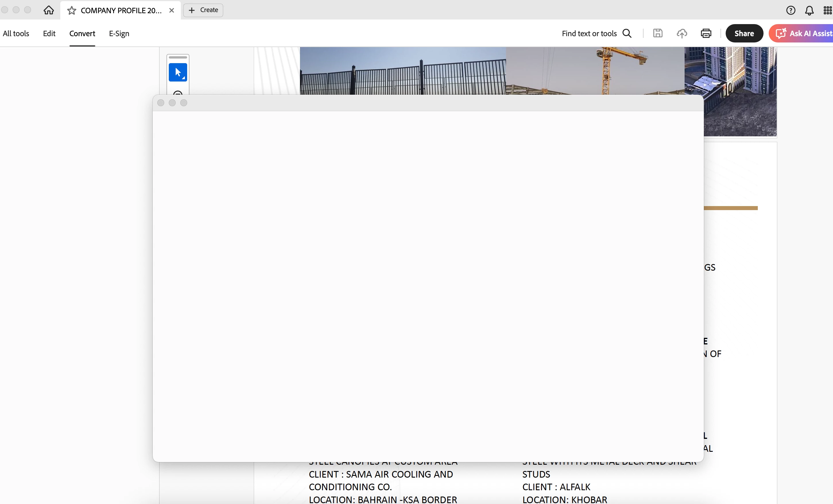Click the Save file floppy icon
The width and height of the screenshot is (833, 504).
pos(658,33)
